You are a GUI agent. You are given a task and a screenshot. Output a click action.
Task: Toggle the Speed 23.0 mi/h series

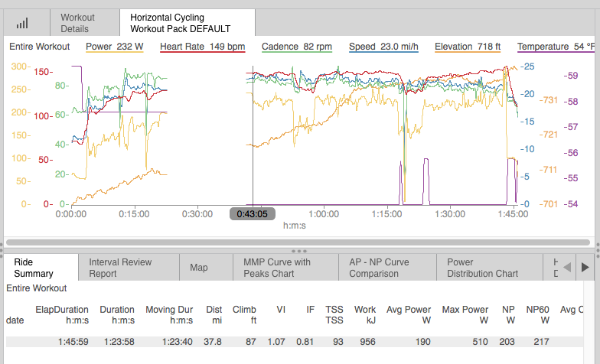pos(383,47)
